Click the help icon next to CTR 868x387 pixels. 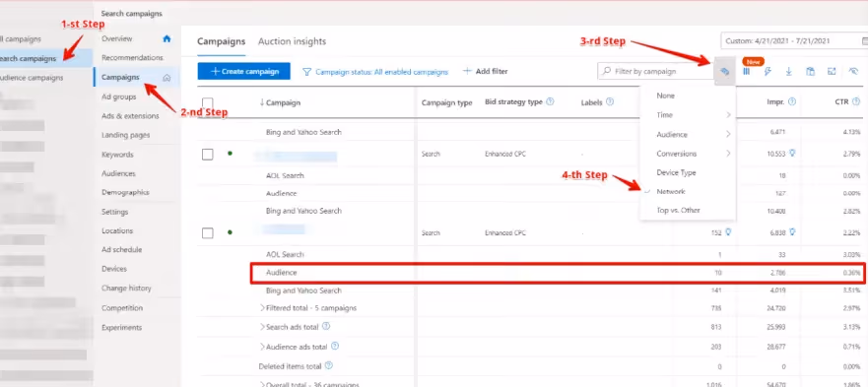(856, 101)
